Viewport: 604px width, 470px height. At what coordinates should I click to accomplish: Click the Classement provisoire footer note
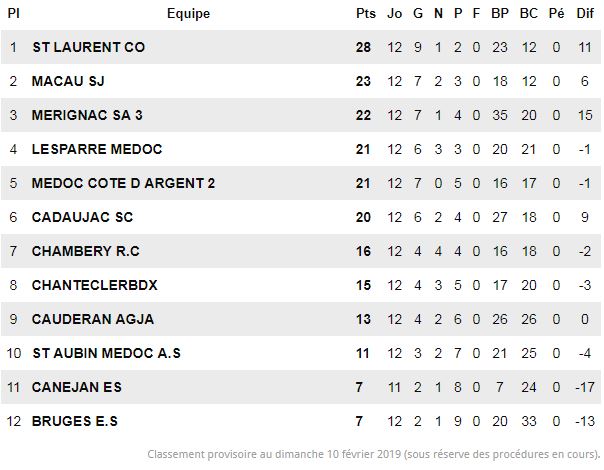coord(374,454)
